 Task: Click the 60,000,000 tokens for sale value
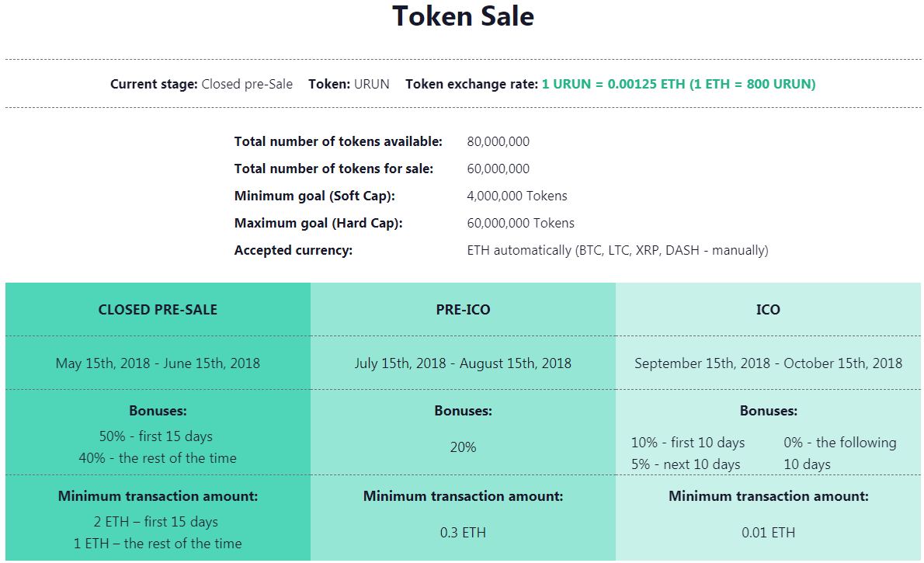click(498, 169)
